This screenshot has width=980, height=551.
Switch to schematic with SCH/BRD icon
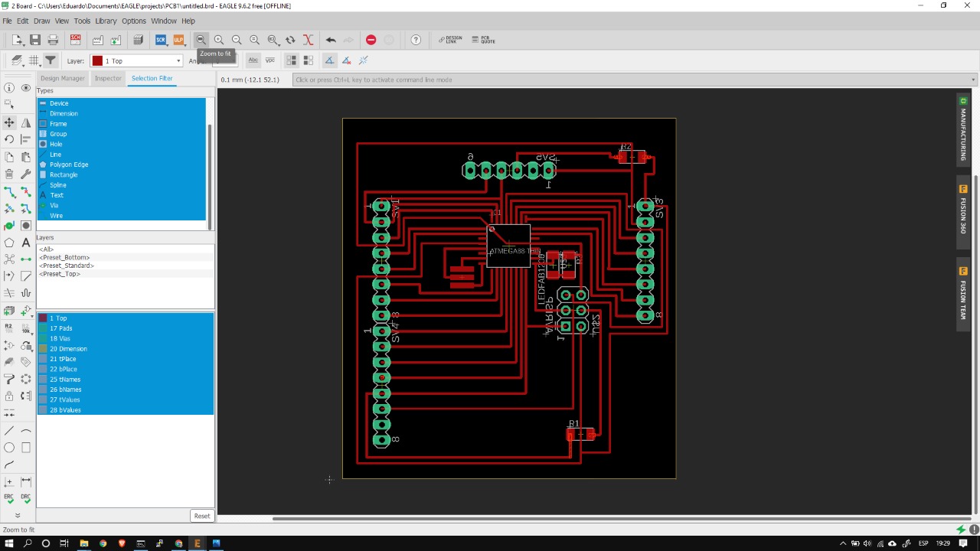point(75,40)
